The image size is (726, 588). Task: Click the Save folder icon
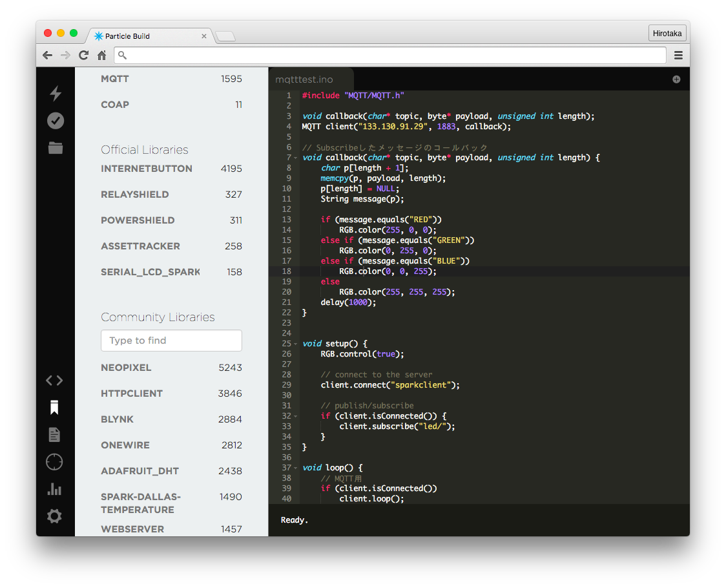coord(56,148)
